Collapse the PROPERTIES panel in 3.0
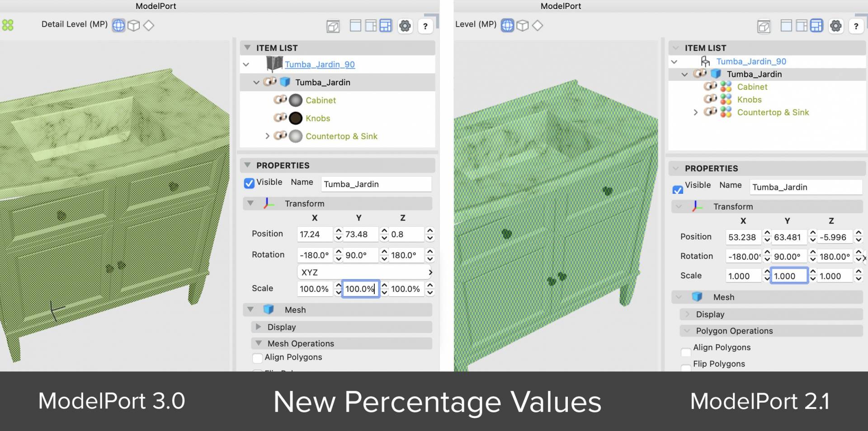Image resolution: width=868 pixels, height=431 pixels. tap(247, 165)
